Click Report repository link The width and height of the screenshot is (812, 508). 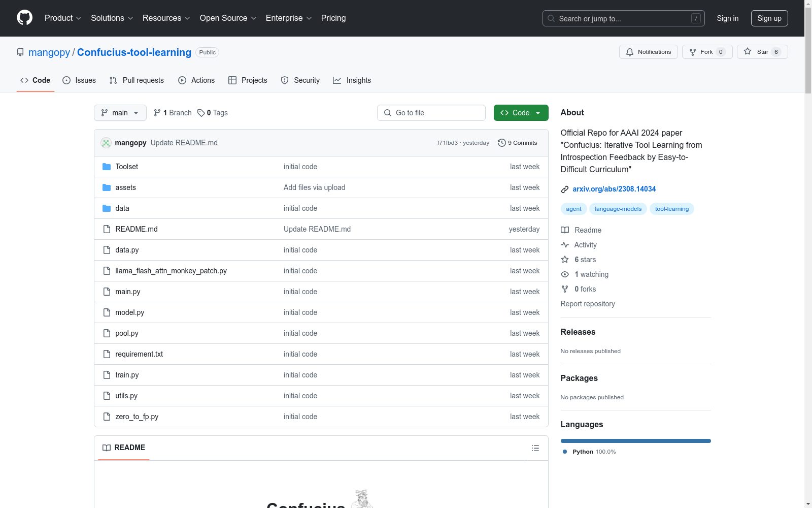tap(588, 304)
